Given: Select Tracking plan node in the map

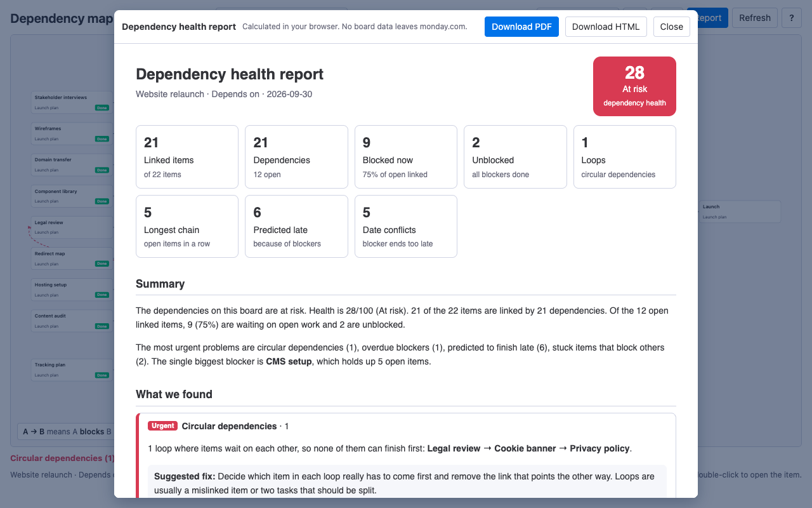Looking at the screenshot, I should tap(71, 370).
